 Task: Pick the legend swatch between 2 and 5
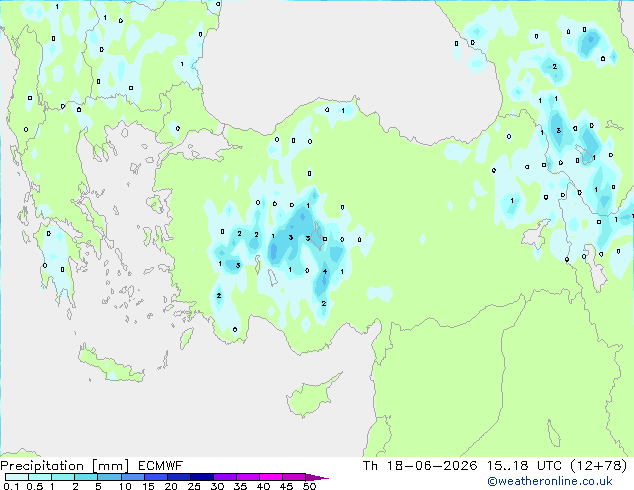86,477
